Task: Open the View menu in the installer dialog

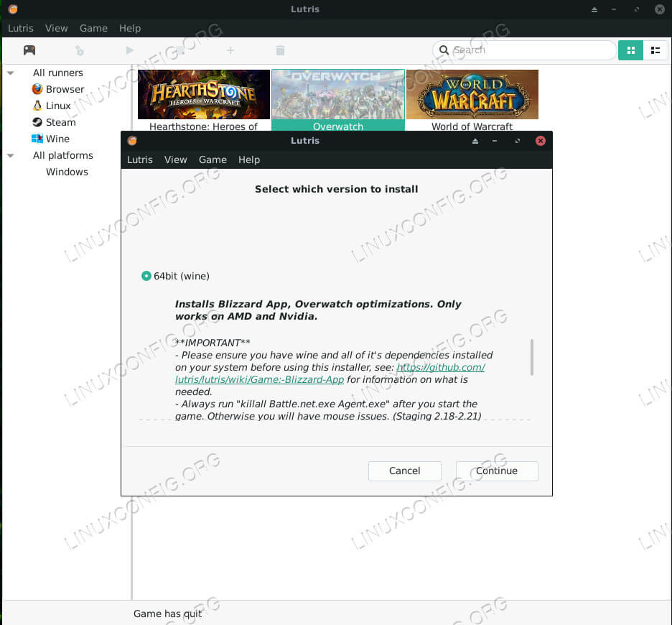Action: coord(176,159)
